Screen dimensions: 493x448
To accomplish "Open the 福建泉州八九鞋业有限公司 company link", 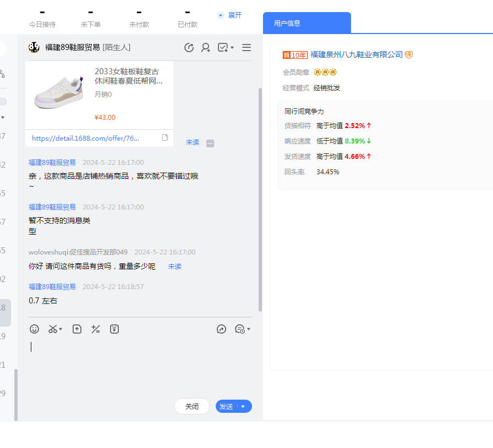I will click(x=357, y=55).
